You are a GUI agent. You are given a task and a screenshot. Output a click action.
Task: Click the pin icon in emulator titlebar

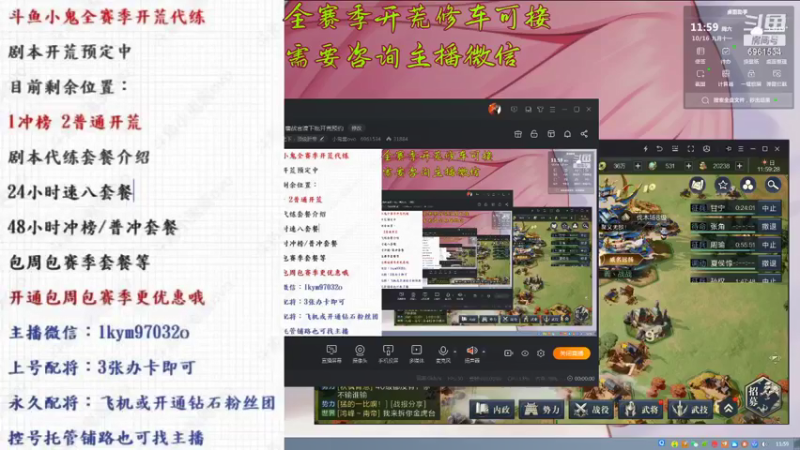[729, 149]
